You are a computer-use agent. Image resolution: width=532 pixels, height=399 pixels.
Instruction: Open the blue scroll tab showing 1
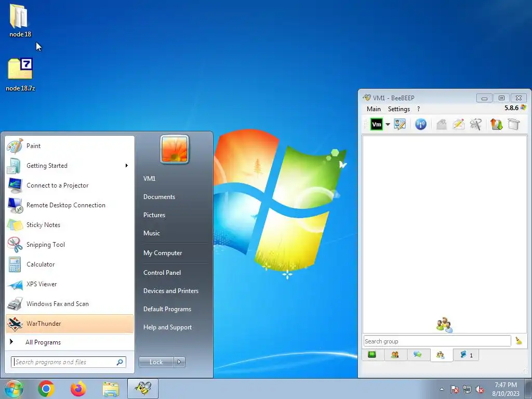click(x=466, y=355)
